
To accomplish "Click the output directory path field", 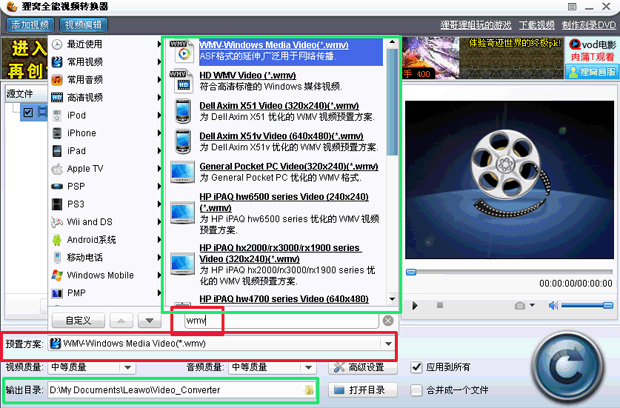I will click(181, 390).
